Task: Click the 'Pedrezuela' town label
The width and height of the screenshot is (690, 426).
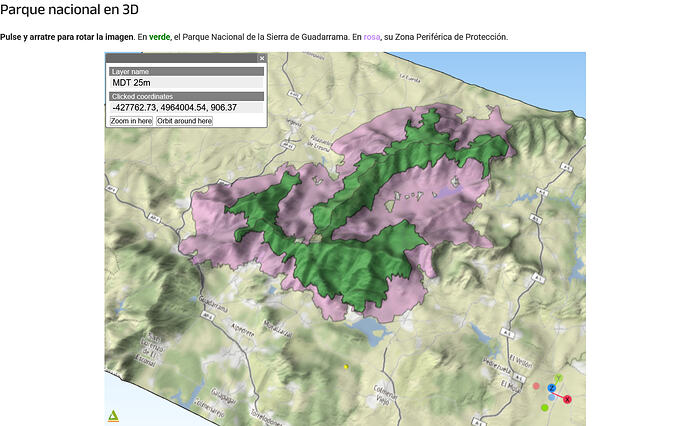Action: point(498,365)
